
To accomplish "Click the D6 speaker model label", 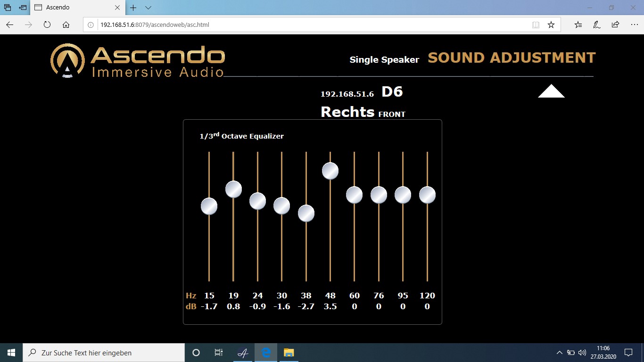I will (x=392, y=91).
